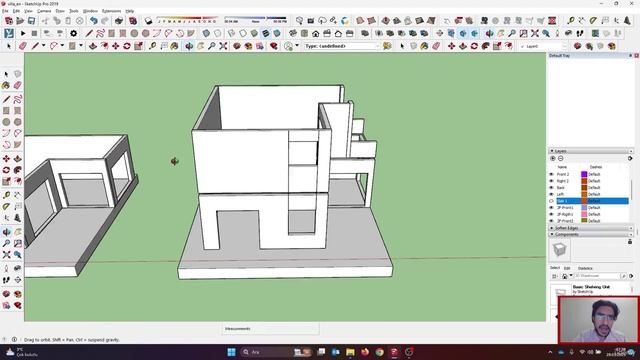Select the Zoom magnifier in the left toolbar
This screenshot has height=360, width=640.
[x=6, y=243]
